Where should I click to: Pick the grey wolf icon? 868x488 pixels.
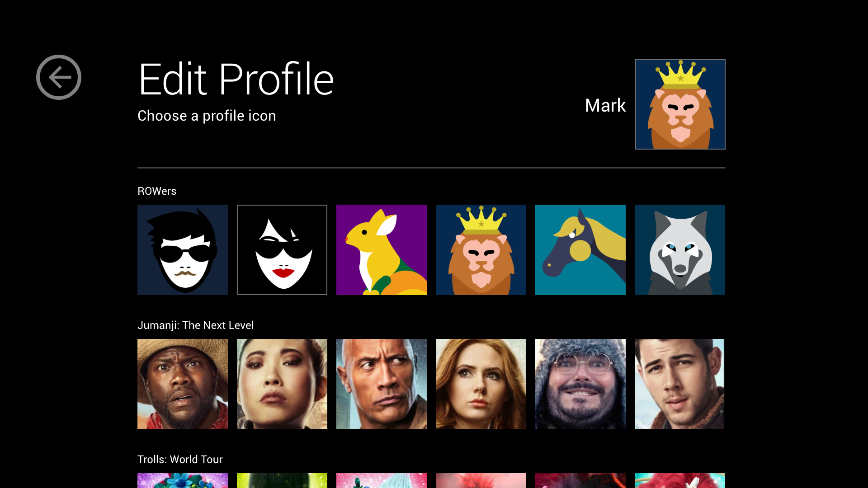(680, 250)
